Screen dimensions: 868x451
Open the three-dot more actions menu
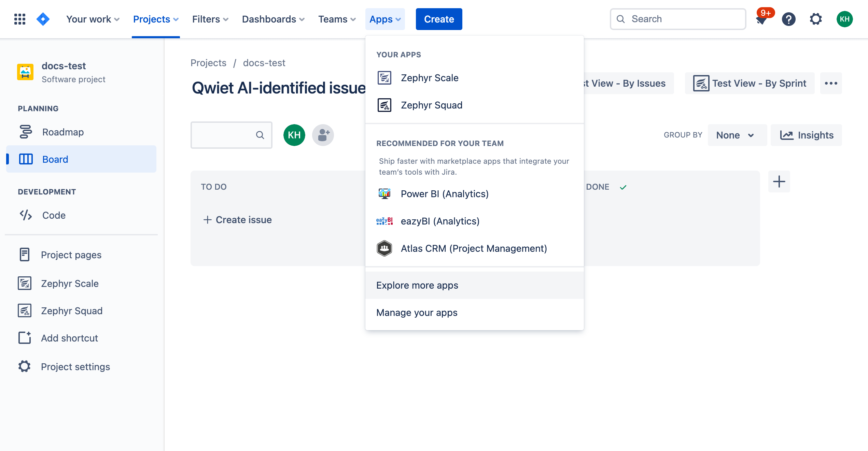click(x=831, y=83)
